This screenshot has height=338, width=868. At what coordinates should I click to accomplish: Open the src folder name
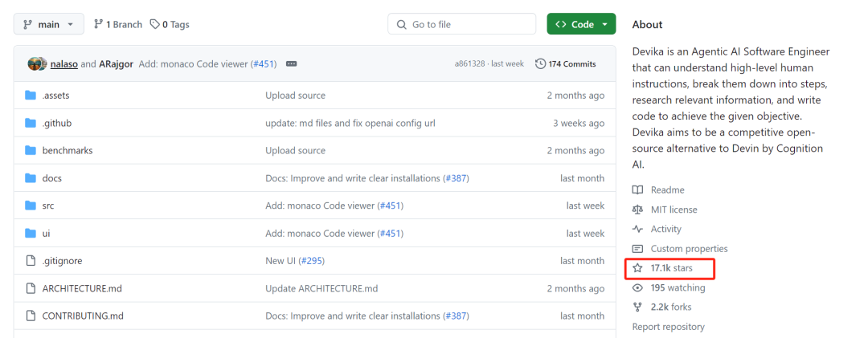[x=48, y=206]
